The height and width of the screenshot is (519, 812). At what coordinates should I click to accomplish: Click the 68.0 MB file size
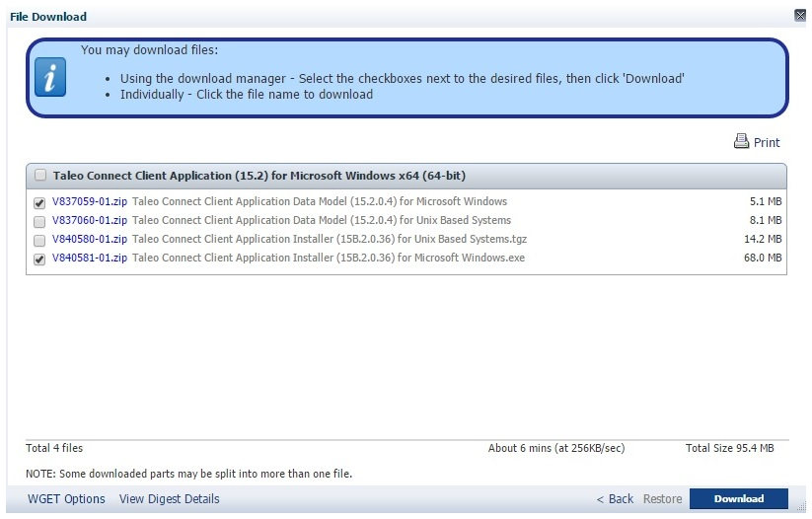tap(763, 258)
